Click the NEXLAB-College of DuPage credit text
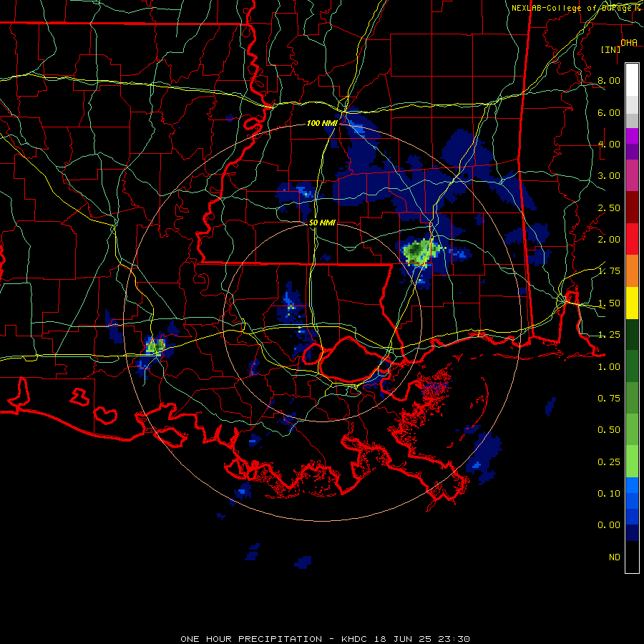644x644 pixels. (577, 8)
